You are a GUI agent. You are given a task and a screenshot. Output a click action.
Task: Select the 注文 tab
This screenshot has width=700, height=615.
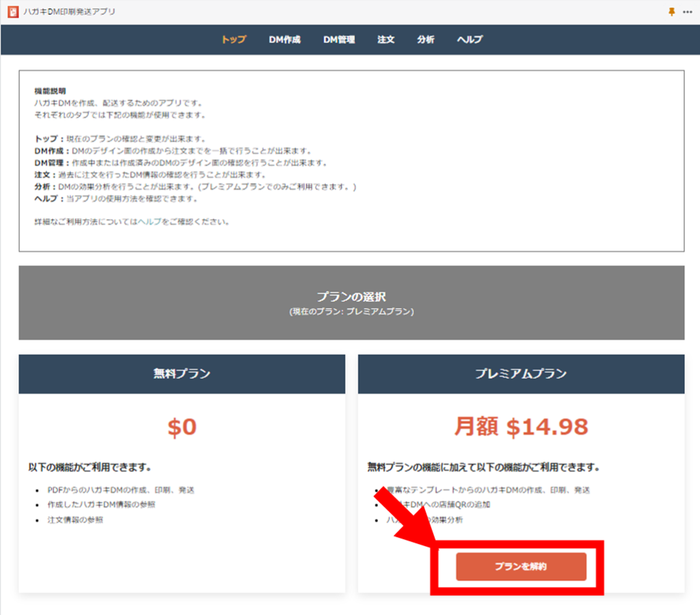coord(386,40)
